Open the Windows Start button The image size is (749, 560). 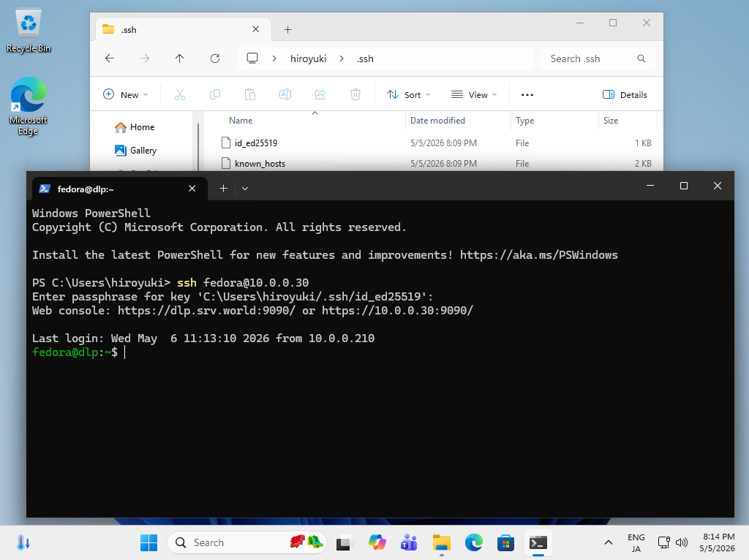149,542
